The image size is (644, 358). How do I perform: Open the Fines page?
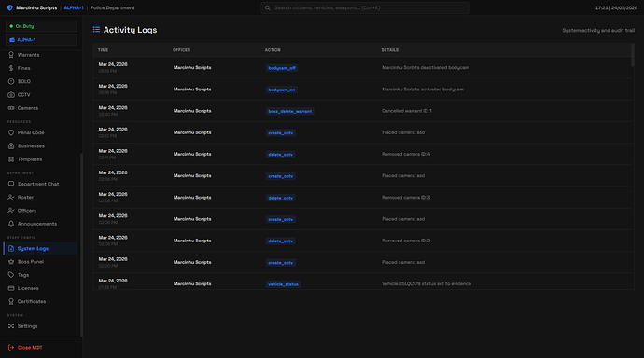coord(40,68)
